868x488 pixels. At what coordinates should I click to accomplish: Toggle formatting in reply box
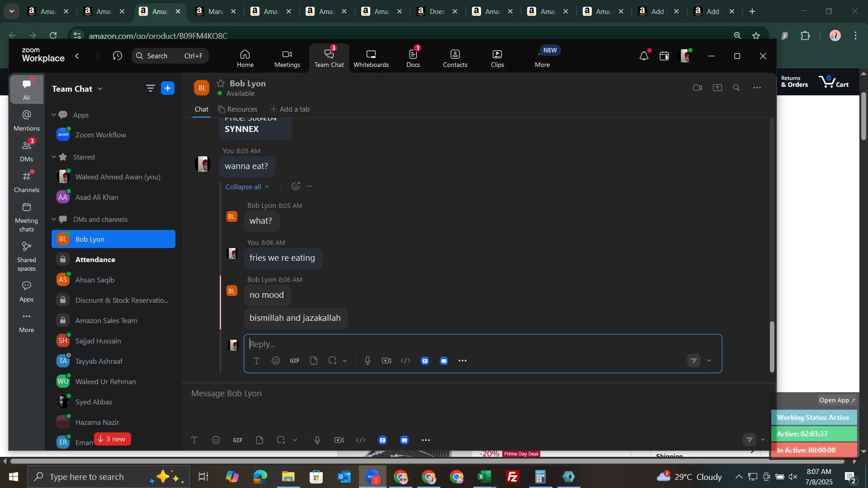click(256, 361)
